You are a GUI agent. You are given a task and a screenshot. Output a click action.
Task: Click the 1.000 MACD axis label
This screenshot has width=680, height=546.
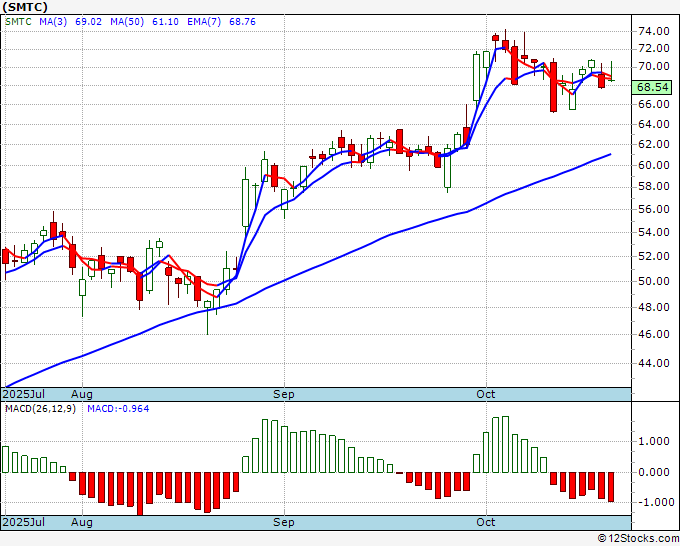point(654,441)
